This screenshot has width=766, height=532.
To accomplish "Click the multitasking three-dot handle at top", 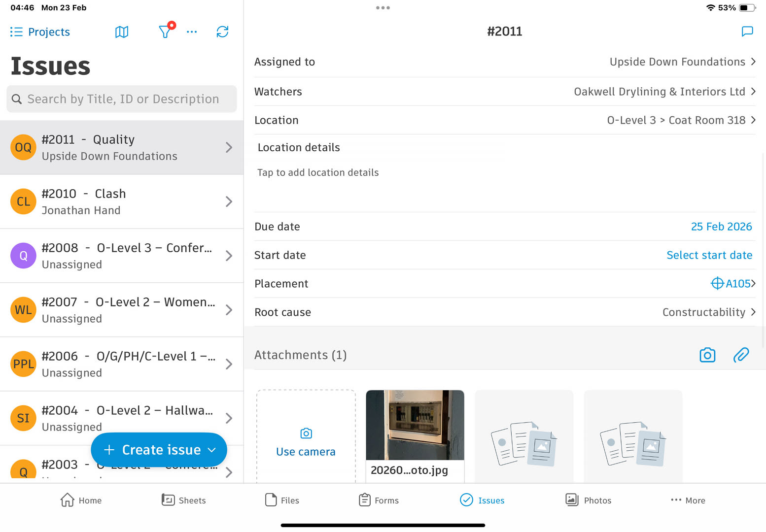I will click(383, 8).
